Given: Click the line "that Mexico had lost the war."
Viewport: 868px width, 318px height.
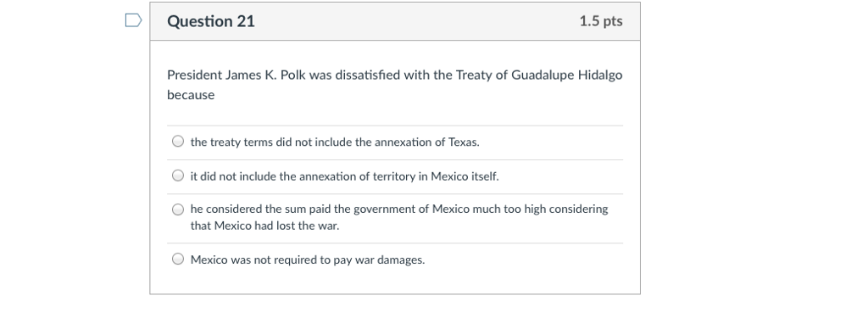Looking at the screenshot, I should click(x=265, y=226).
